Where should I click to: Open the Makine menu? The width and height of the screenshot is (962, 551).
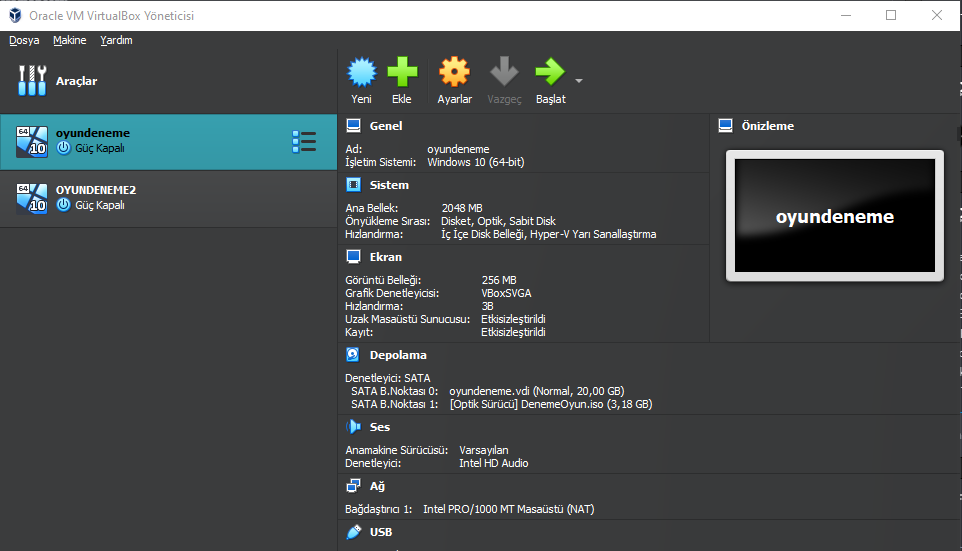coord(69,40)
